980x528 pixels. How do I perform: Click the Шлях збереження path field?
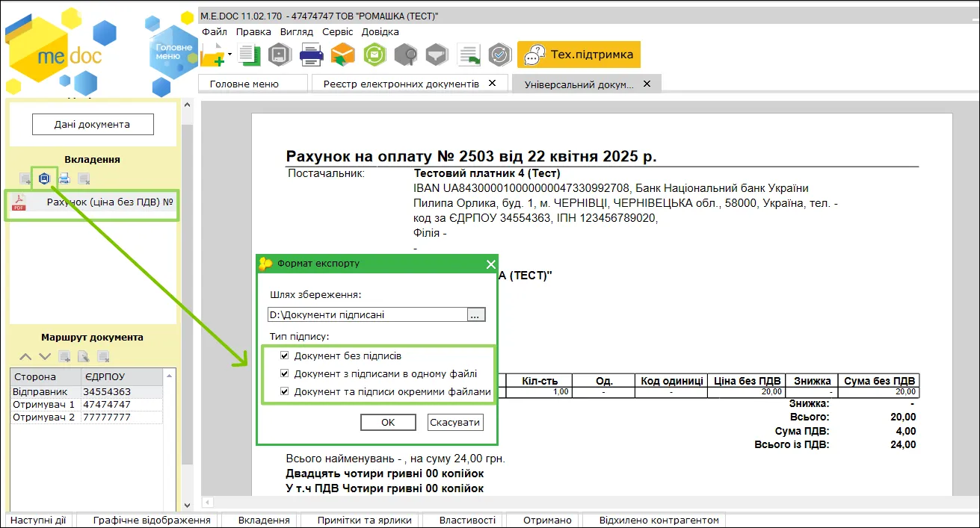367,314
